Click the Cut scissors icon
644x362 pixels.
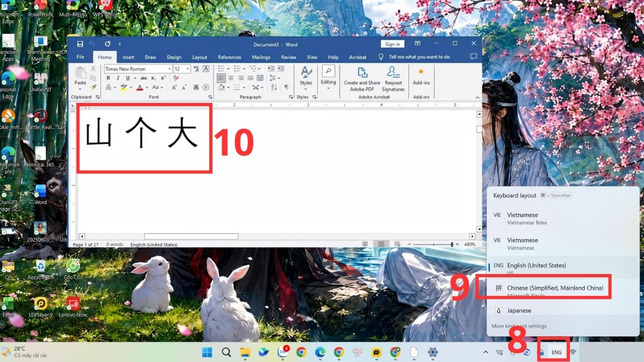(93, 69)
